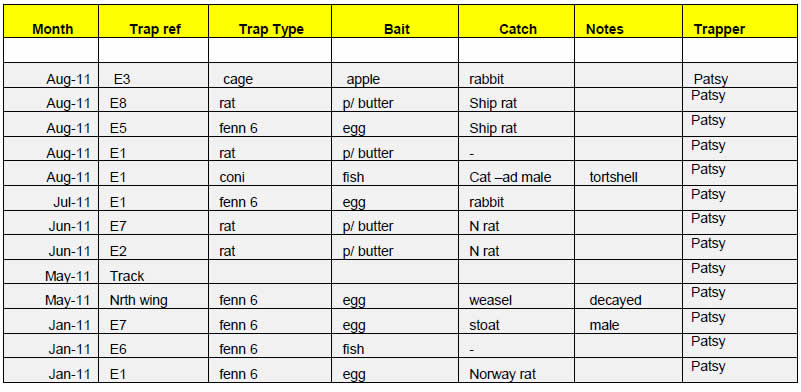Select the cell containing 'tortshell'

(x=628, y=174)
